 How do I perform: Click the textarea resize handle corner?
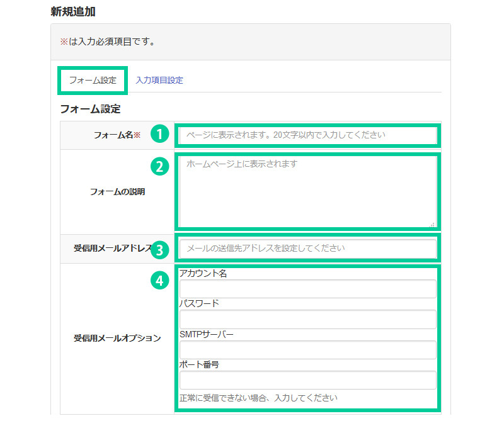(x=432, y=223)
